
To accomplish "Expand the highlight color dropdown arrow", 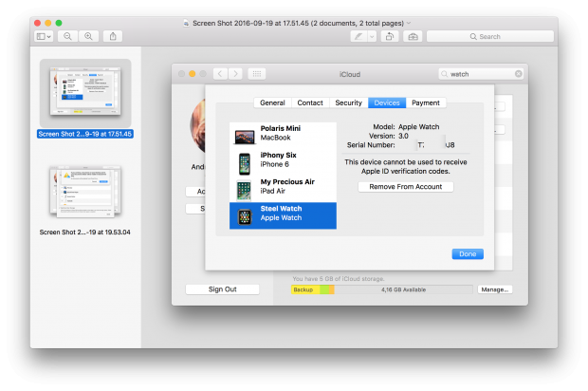I will tap(371, 36).
